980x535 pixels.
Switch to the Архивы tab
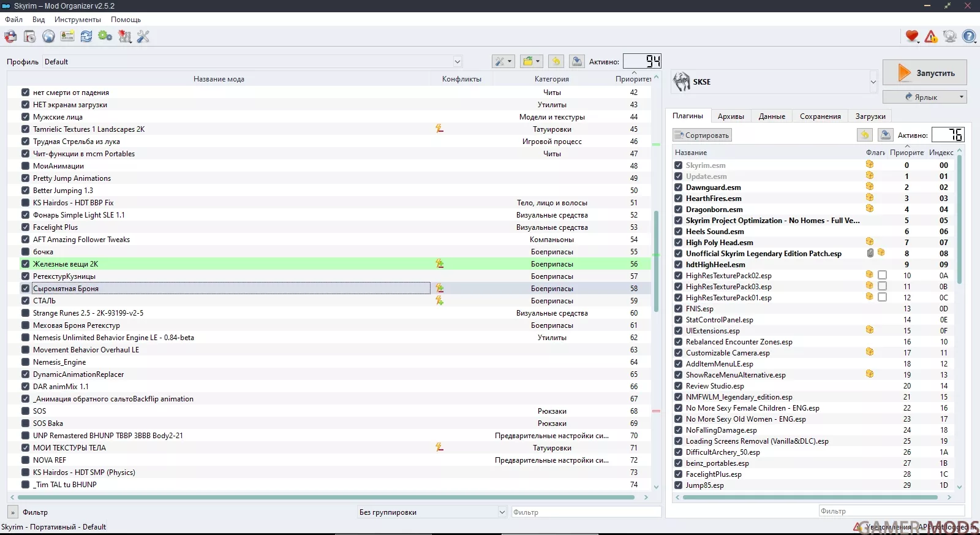731,116
